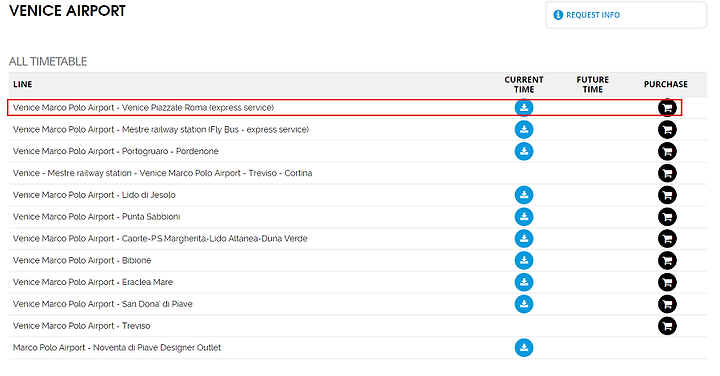Screen dimensions: 720x376
Task: Click the ALL TIMETABLE heading
Action: tap(48, 62)
